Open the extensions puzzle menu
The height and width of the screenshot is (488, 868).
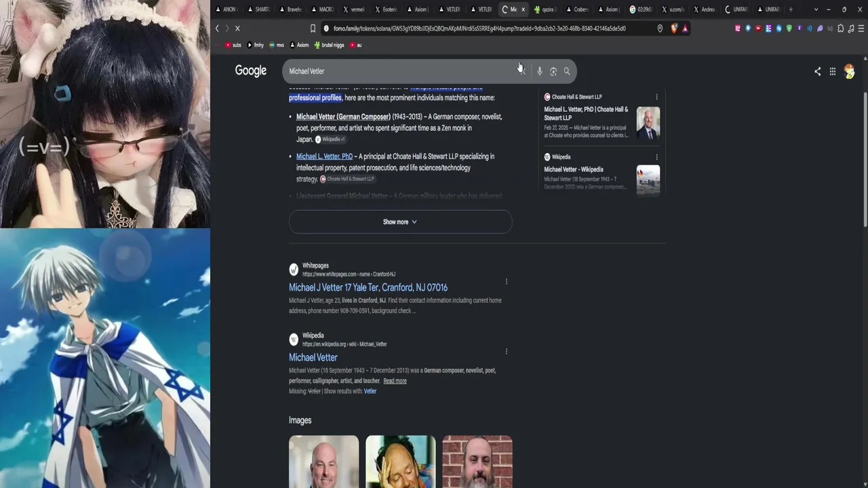pyautogui.click(x=841, y=28)
